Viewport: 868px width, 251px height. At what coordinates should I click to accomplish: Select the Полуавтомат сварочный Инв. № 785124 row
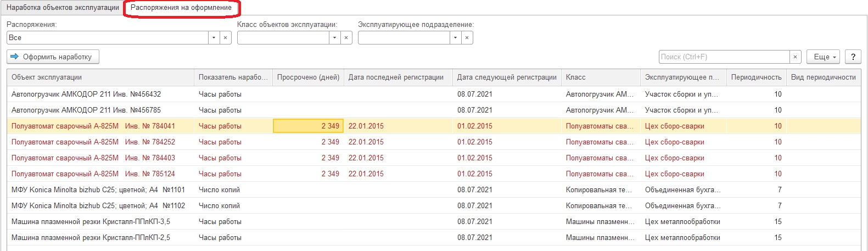tap(93, 174)
